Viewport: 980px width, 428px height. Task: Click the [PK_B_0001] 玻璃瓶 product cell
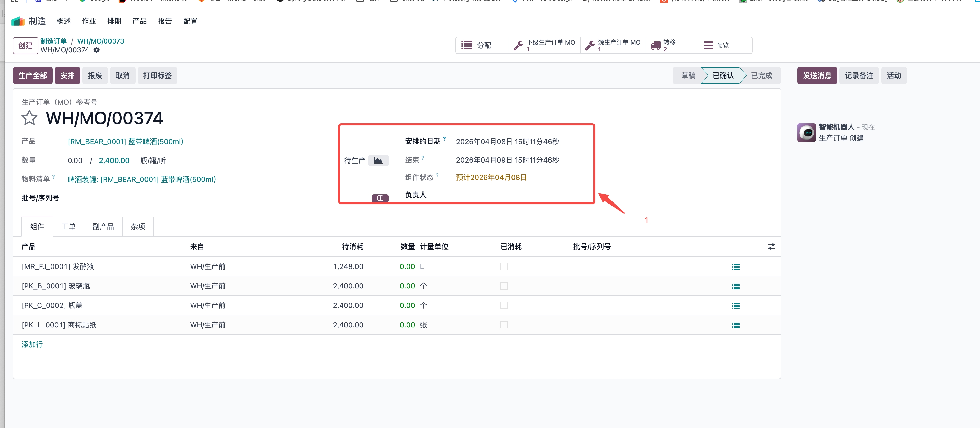coord(55,286)
